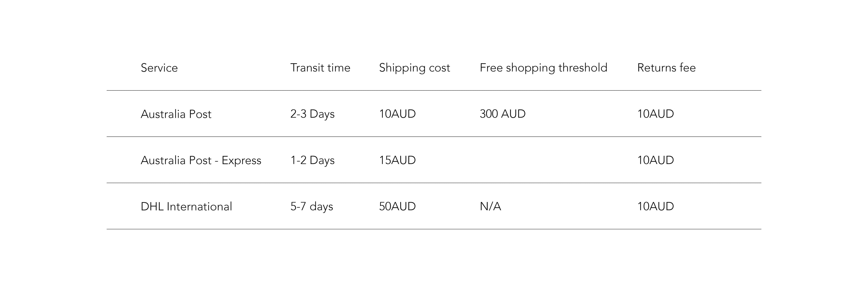The width and height of the screenshot is (868, 289).
Task: Select the 5-7 days transit cell
Action: point(312,207)
